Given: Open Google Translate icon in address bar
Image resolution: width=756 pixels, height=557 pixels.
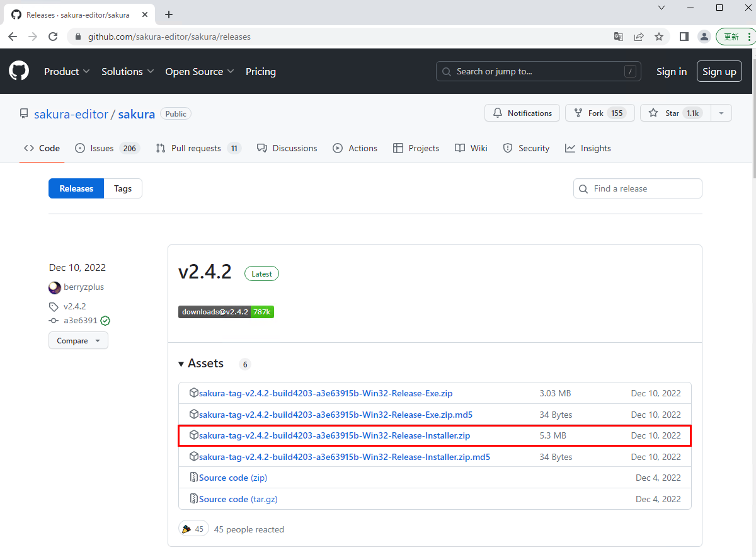Looking at the screenshot, I should tap(619, 37).
